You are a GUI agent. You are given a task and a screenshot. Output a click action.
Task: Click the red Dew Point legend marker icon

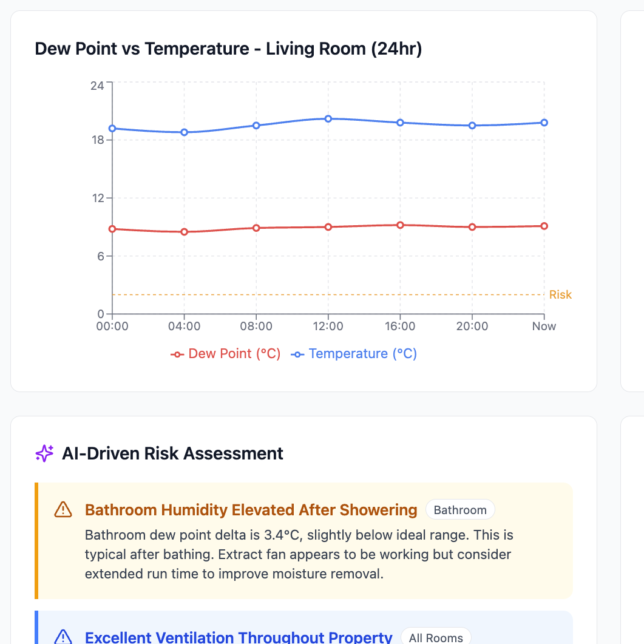click(x=177, y=353)
